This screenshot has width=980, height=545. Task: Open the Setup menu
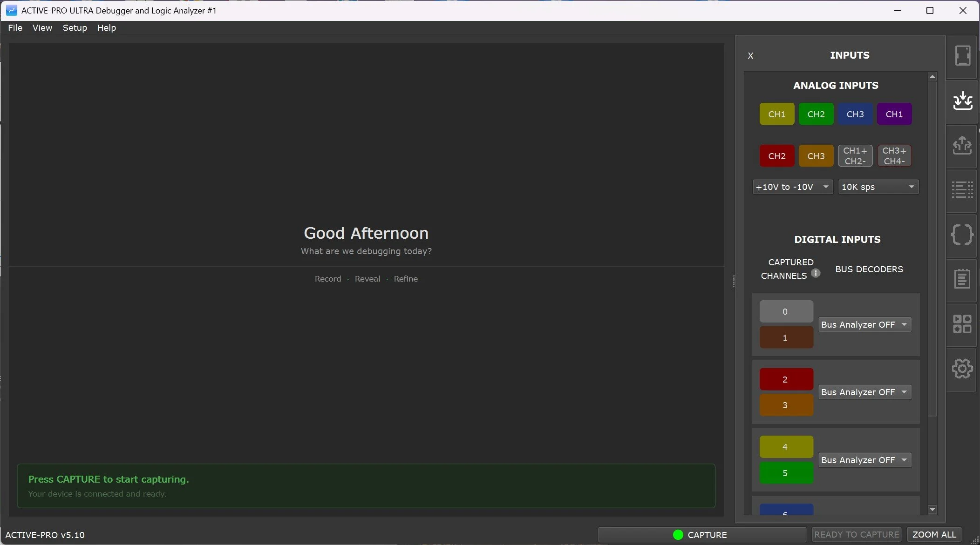[75, 28]
